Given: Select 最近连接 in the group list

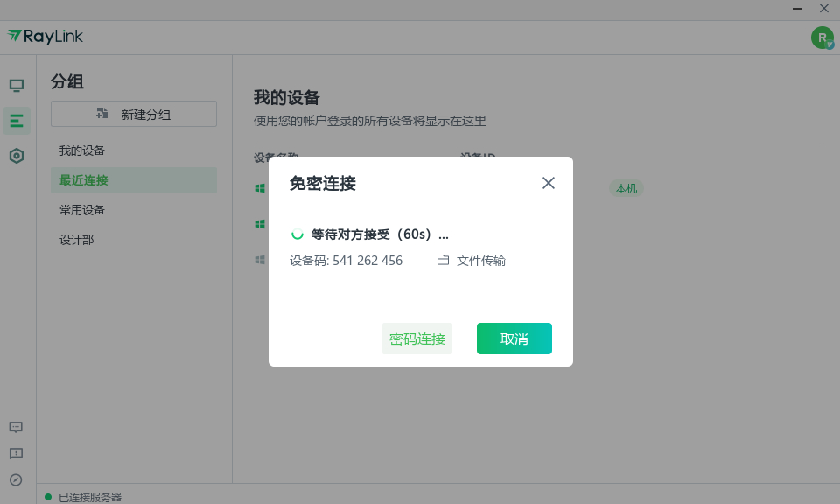Looking at the screenshot, I should tap(85, 179).
